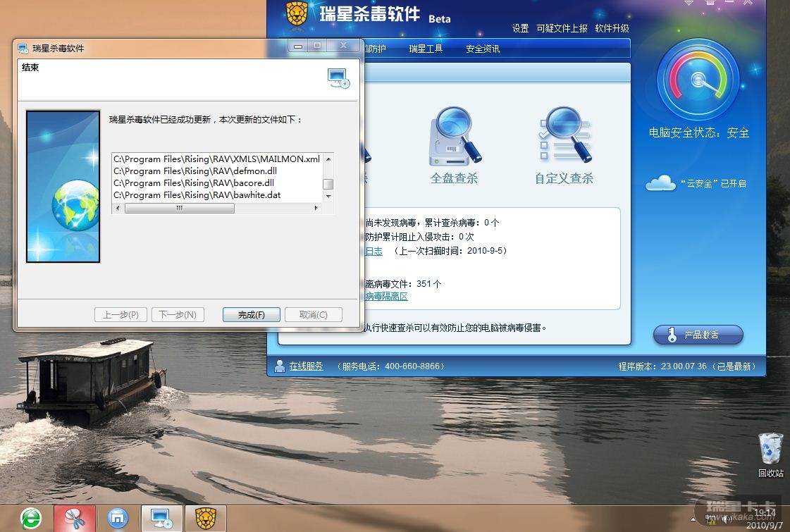Click the updater dialog computer icon
This screenshot has height=532, width=790.
coord(338,78)
